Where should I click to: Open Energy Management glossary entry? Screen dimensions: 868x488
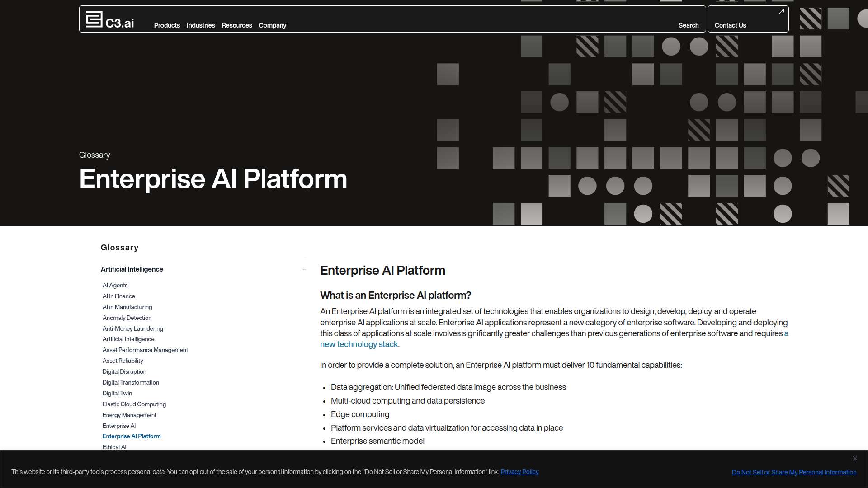[x=129, y=415]
